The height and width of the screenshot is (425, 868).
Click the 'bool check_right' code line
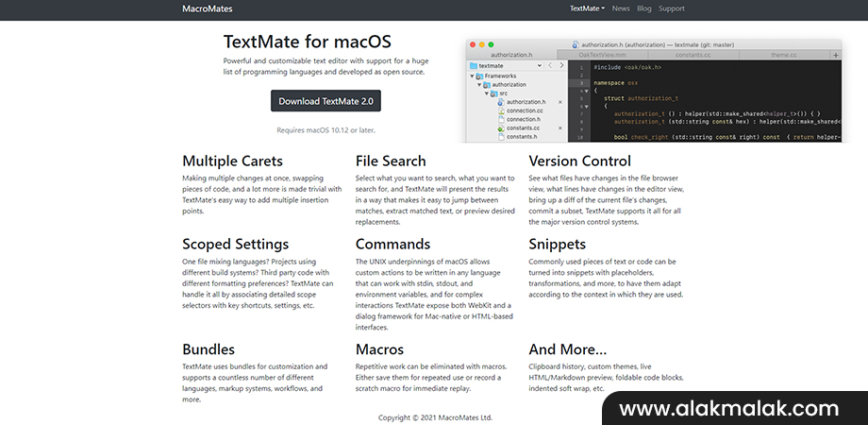coord(727,137)
